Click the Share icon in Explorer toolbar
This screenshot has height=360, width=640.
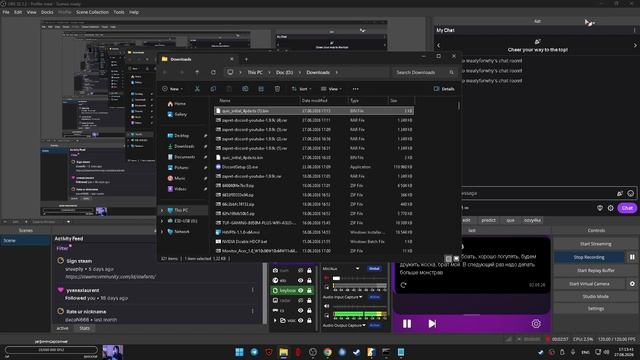click(x=261, y=89)
